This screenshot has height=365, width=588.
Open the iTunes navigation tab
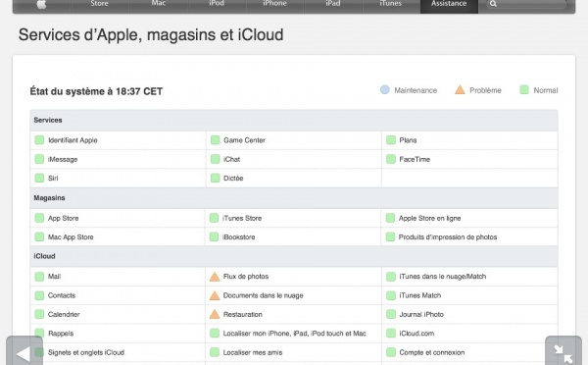tap(390, 3)
